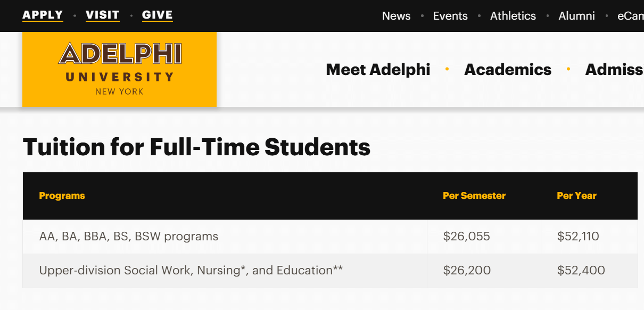Select the Per Year column header
Screen dimensions: 644x310
pyautogui.click(x=576, y=196)
